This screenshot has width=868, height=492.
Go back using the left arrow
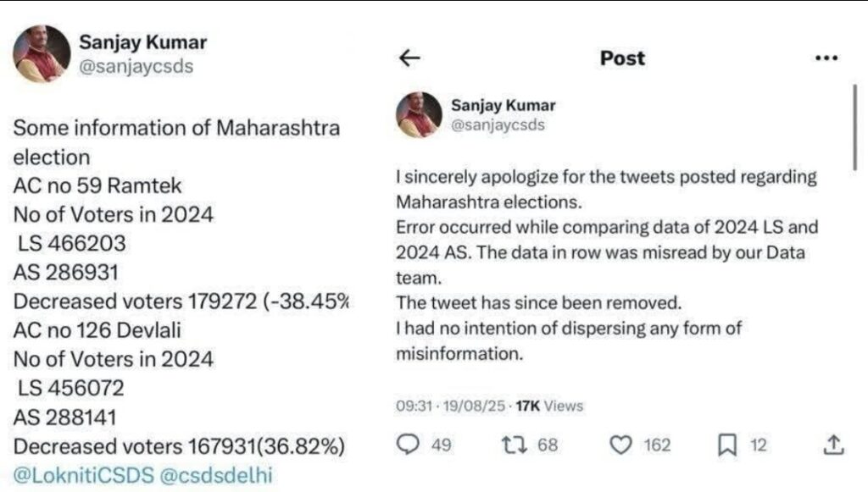409,58
